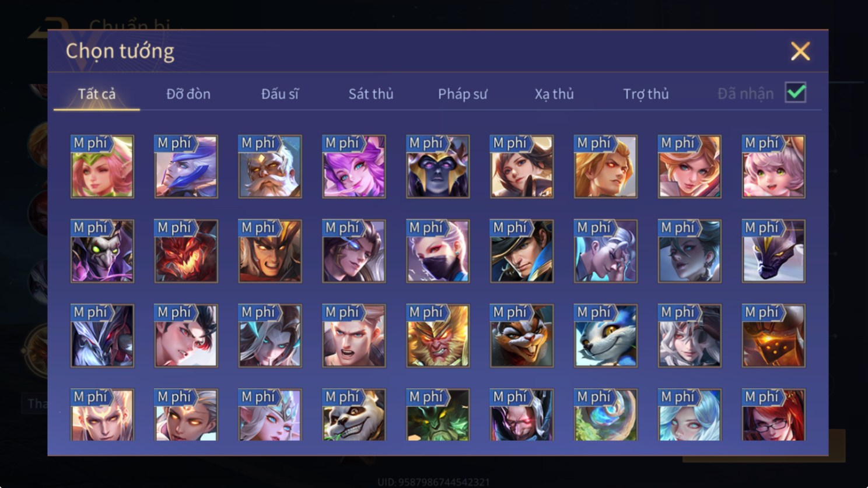Viewport: 868px width, 488px height.
Task: Show the Pháp sư hero list
Action: pyautogui.click(x=463, y=94)
